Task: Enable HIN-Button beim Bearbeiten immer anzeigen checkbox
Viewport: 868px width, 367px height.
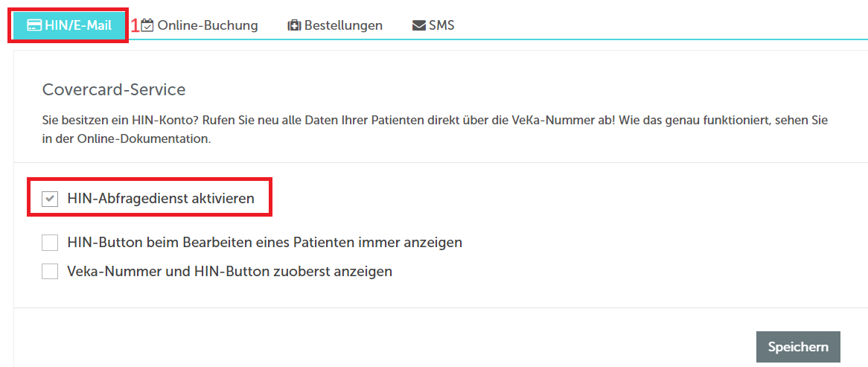Action: pos(50,243)
